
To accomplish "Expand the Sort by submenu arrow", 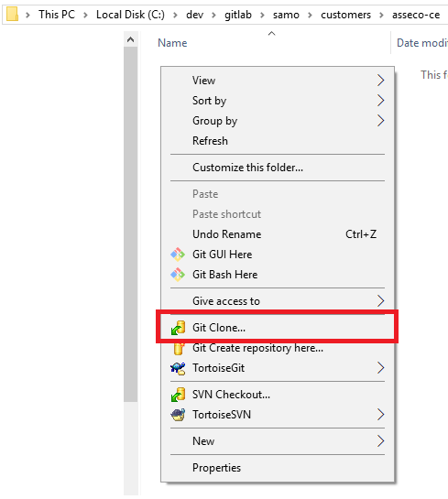I will click(381, 101).
